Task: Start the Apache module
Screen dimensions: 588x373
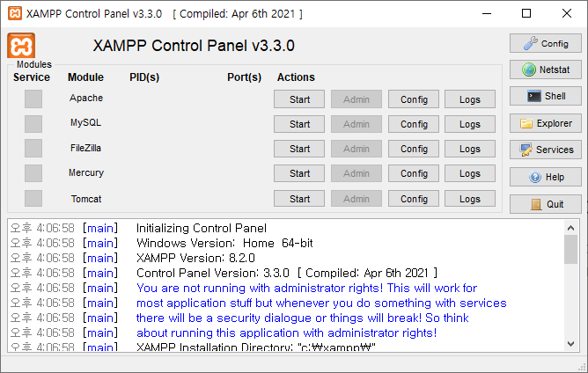Action: coord(299,99)
